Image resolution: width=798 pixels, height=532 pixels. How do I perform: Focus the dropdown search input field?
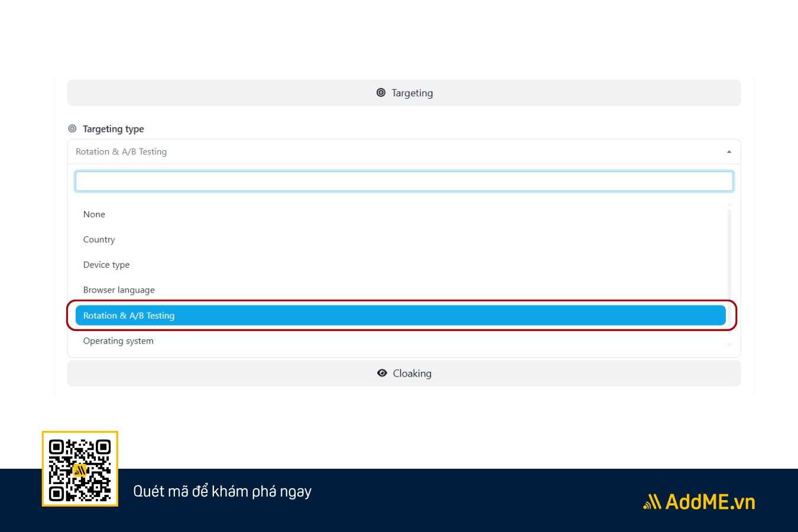click(x=404, y=181)
